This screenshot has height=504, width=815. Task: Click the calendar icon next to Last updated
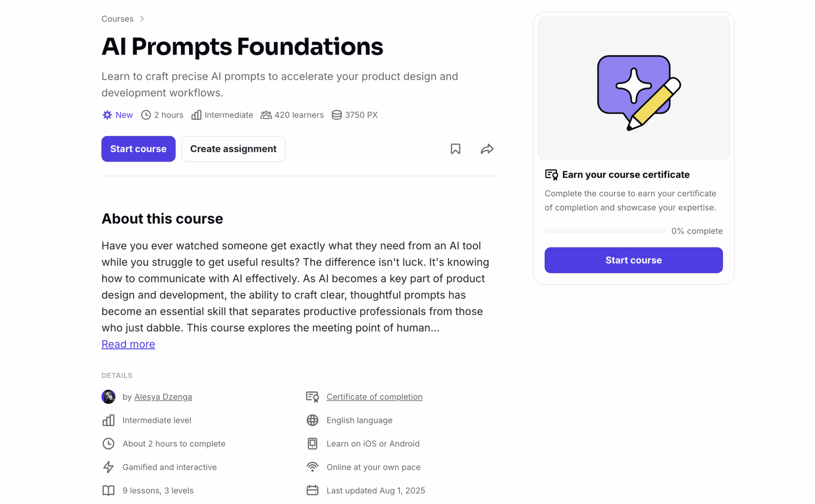(x=312, y=490)
